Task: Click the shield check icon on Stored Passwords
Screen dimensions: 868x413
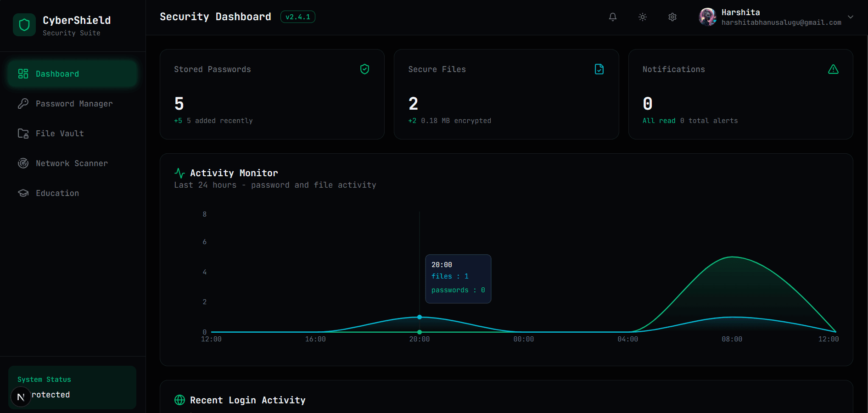Action: click(x=364, y=69)
